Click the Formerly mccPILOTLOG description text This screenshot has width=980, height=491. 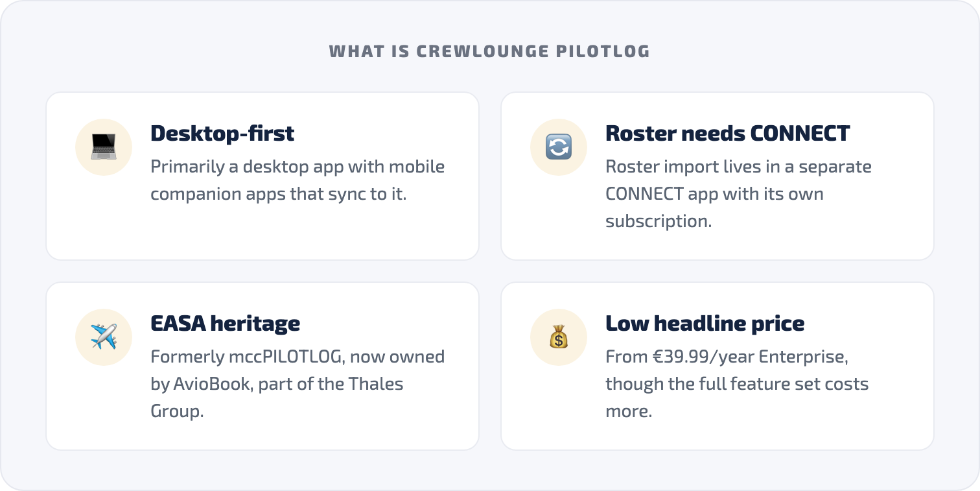(297, 383)
